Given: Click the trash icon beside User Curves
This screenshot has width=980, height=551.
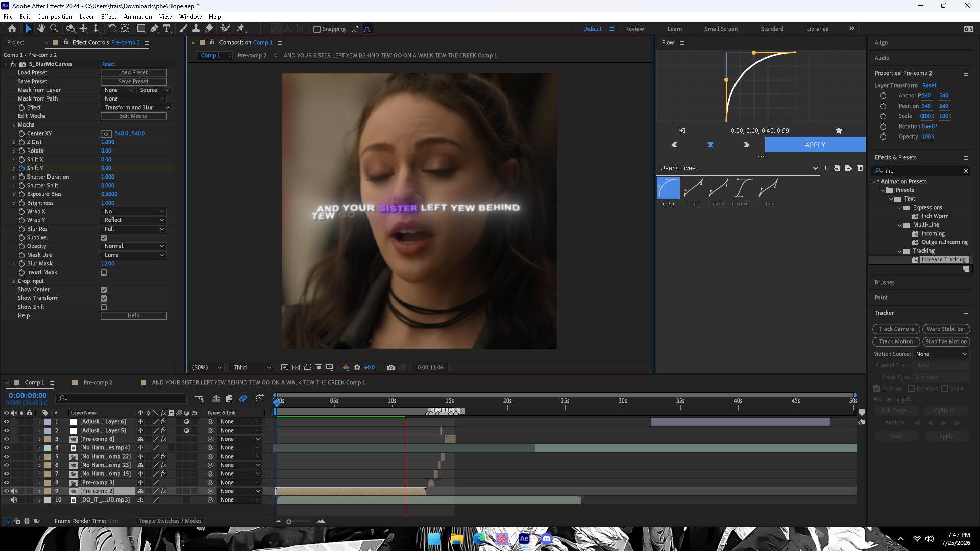Looking at the screenshot, I should [x=860, y=168].
